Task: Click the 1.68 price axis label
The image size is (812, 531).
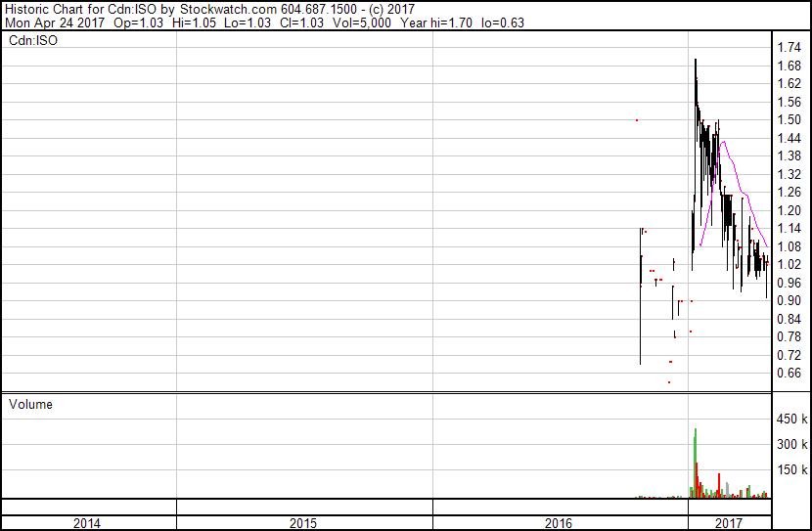Action: pyautogui.click(x=789, y=66)
